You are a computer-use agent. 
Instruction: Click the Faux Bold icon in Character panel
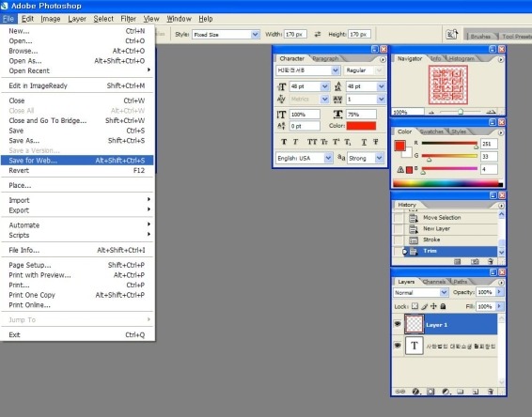point(284,142)
